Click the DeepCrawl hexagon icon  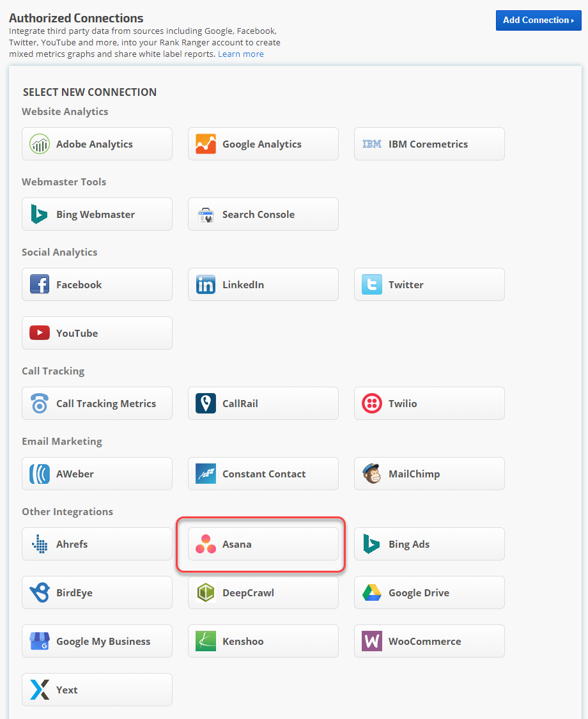pyautogui.click(x=205, y=592)
